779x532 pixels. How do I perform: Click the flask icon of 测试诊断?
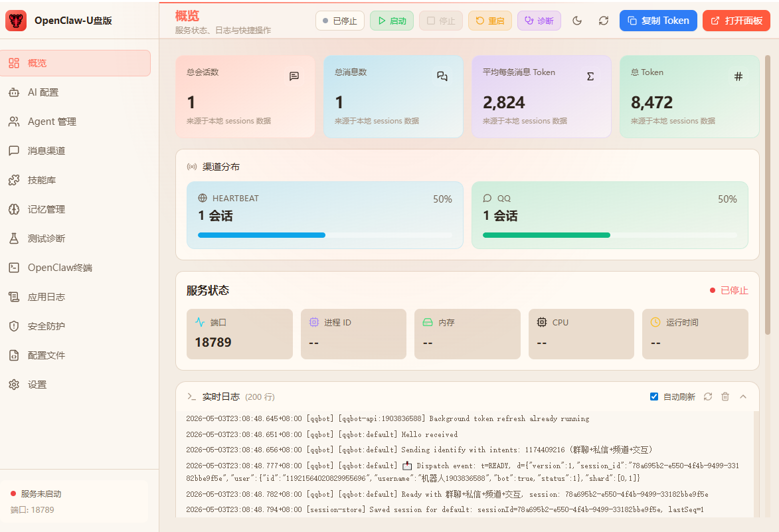pos(14,239)
